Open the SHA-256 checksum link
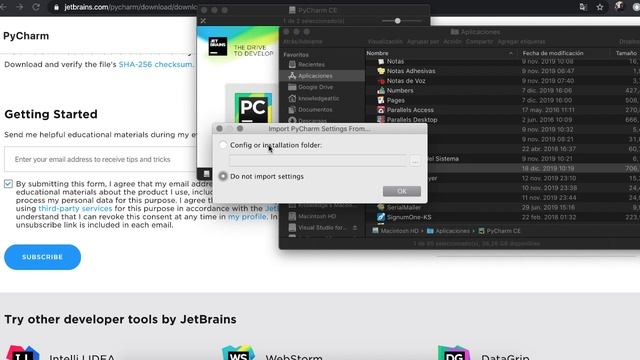 (156, 64)
